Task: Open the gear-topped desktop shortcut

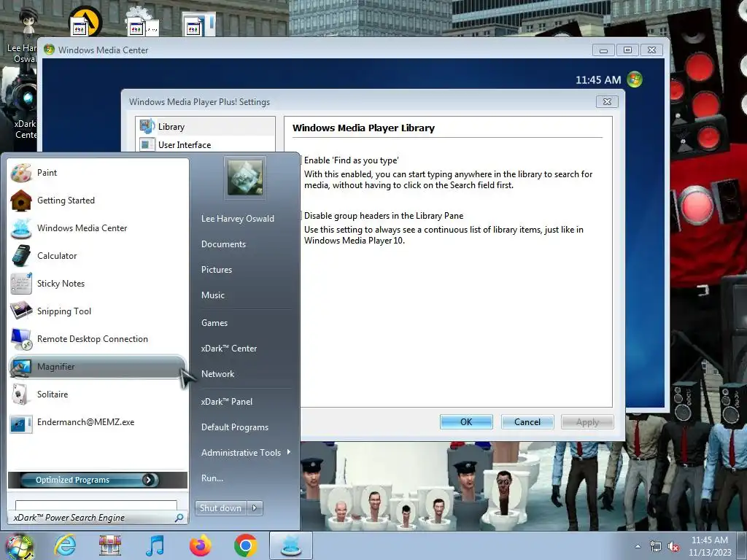Action: (141, 21)
